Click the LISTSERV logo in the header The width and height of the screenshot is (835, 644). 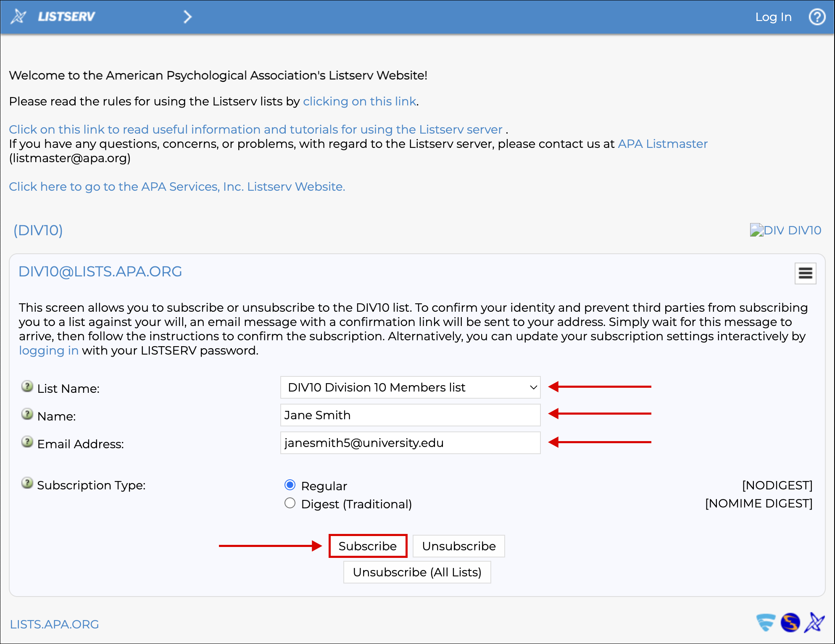coord(53,17)
